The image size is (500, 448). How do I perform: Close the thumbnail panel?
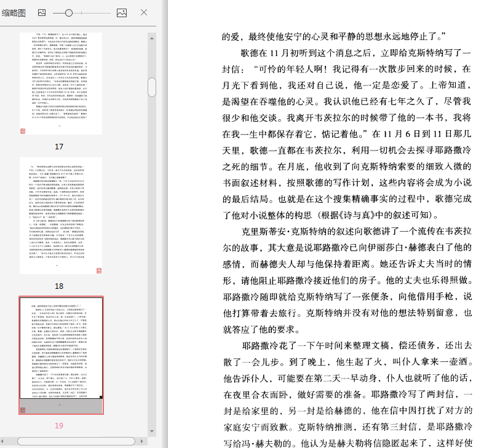point(144,12)
